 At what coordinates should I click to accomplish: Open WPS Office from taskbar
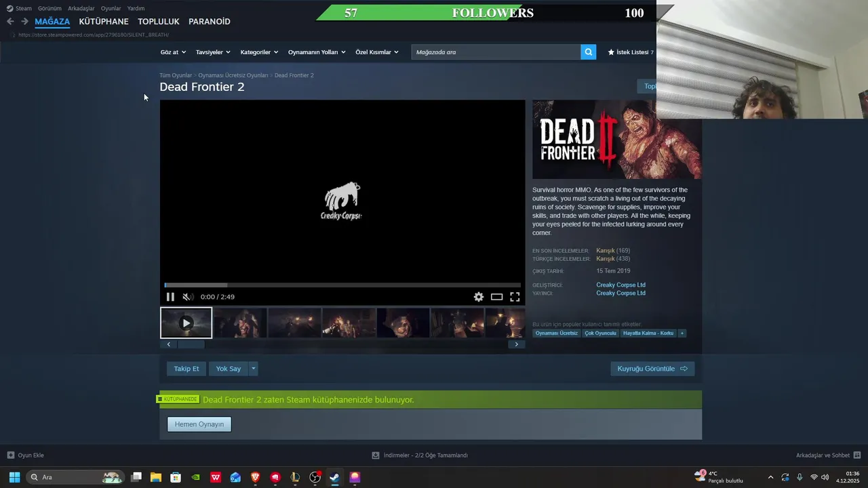pos(216,477)
